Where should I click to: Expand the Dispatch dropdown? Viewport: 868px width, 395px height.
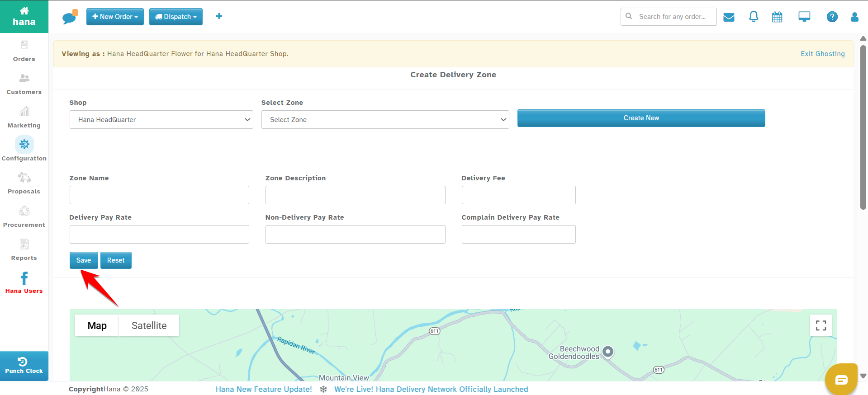tap(176, 17)
